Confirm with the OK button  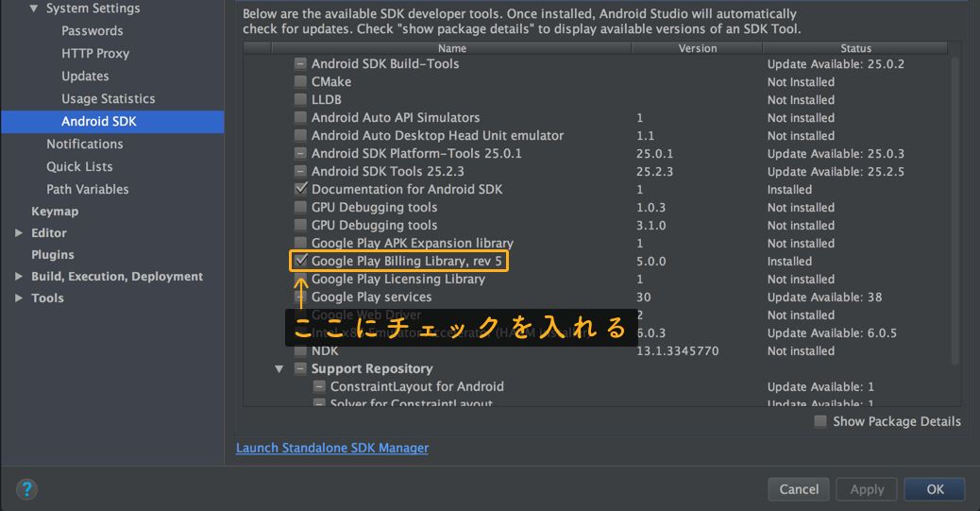click(935, 489)
